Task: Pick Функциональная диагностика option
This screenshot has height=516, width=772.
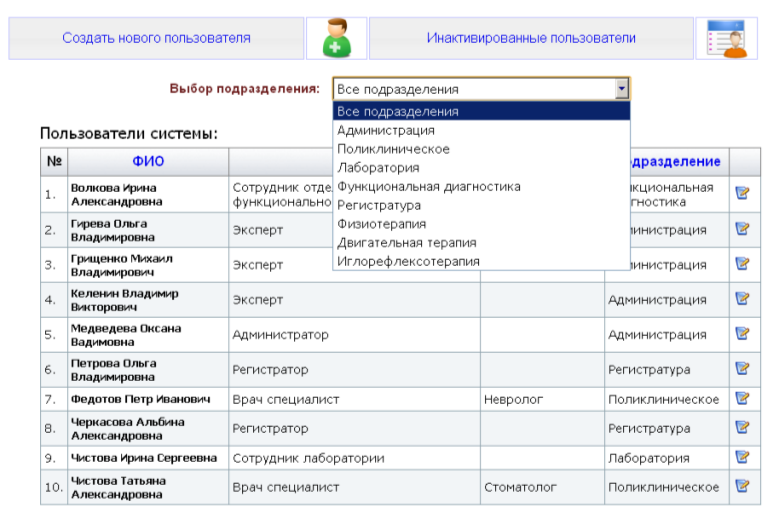Action: [428, 186]
